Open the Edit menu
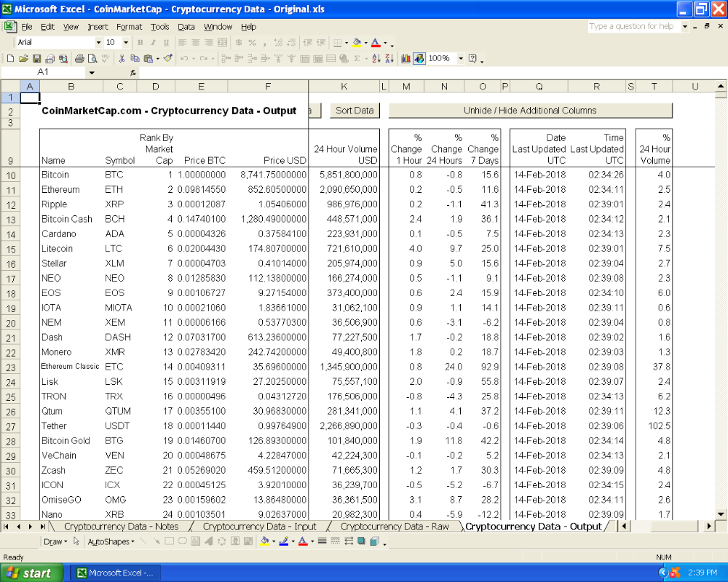This screenshot has height=582, width=728. point(47,27)
